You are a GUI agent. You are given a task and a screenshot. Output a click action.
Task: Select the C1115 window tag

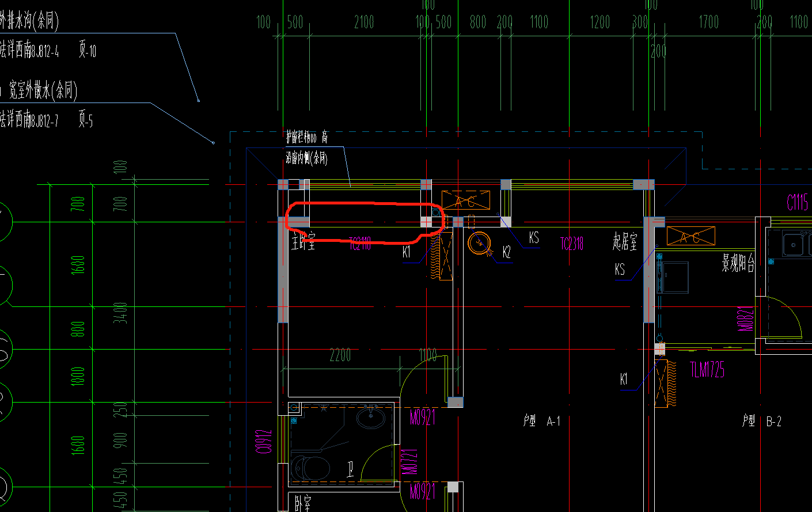798,202
